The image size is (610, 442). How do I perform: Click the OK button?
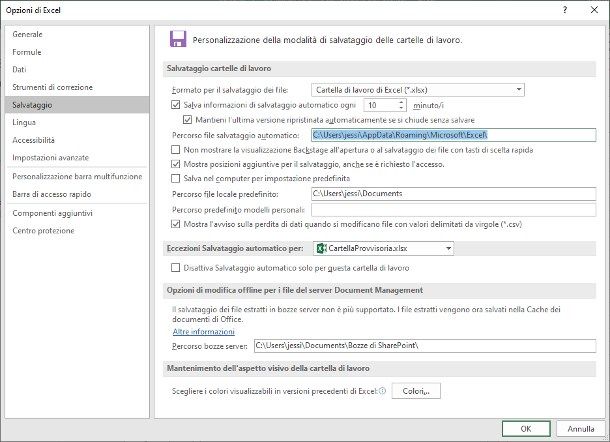tap(526, 429)
